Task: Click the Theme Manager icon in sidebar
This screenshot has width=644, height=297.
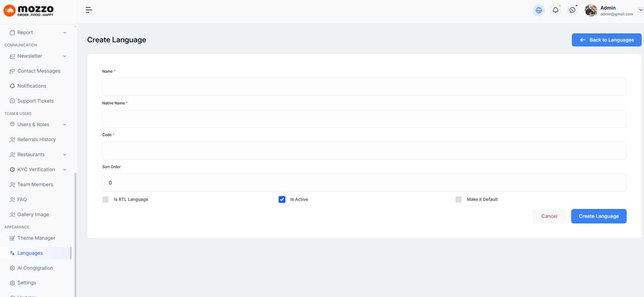Action: pyautogui.click(x=12, y=238)
